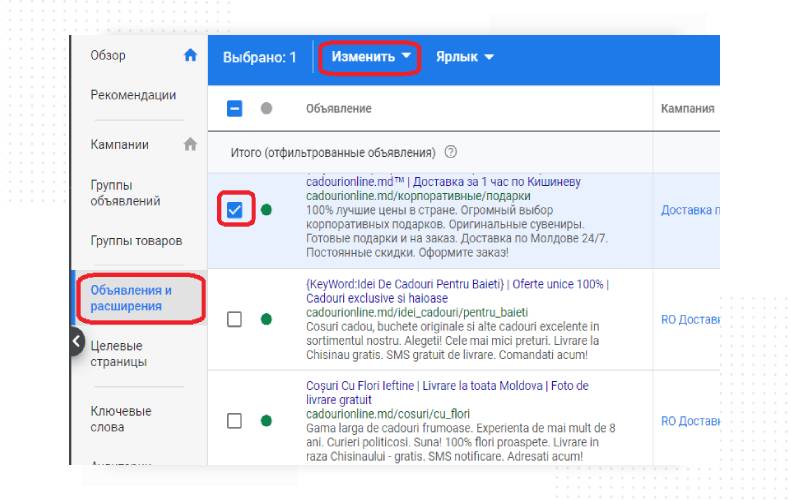Image resolution: width=790 pixels, height=500 pixels.
Task: Sort by Кампания column header
Action: coord(687,108)
